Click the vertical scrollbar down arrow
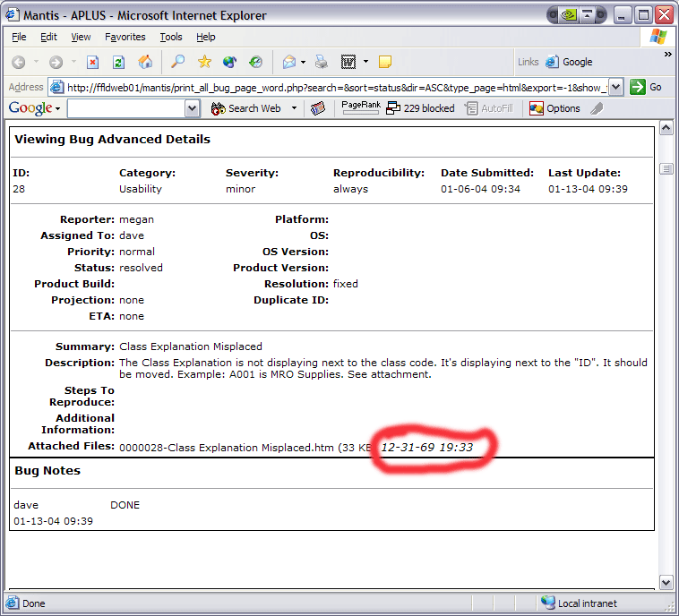Viewport: 679px width, 616px height. click(666, 582)
